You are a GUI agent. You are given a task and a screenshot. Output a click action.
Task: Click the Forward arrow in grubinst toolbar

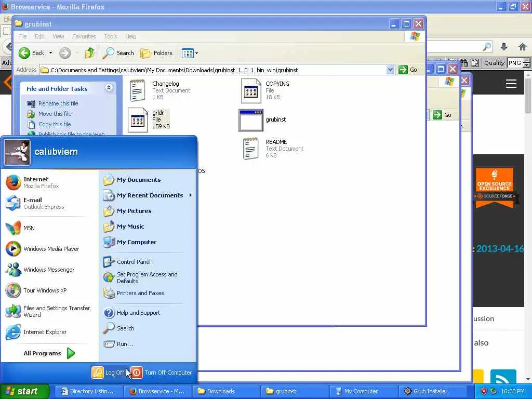tap(65, 53)
